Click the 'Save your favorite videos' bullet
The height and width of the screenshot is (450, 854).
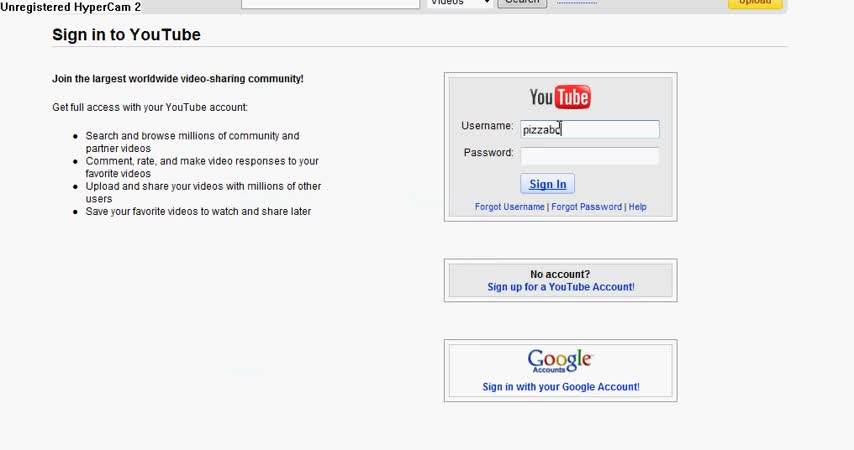198,211
